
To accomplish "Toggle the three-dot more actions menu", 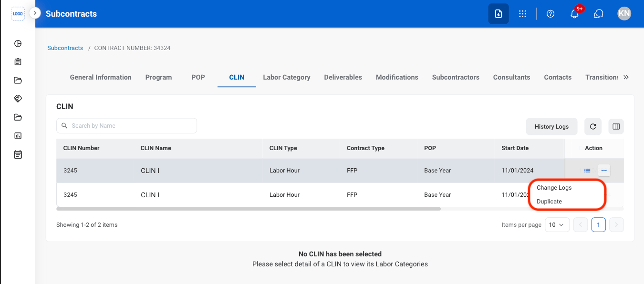I will click(604, 171).
